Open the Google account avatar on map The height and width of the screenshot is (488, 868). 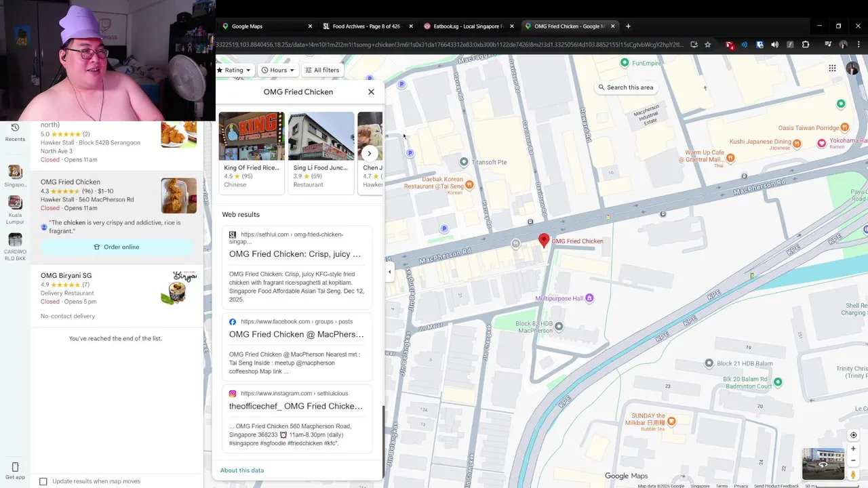pos(852,68)
